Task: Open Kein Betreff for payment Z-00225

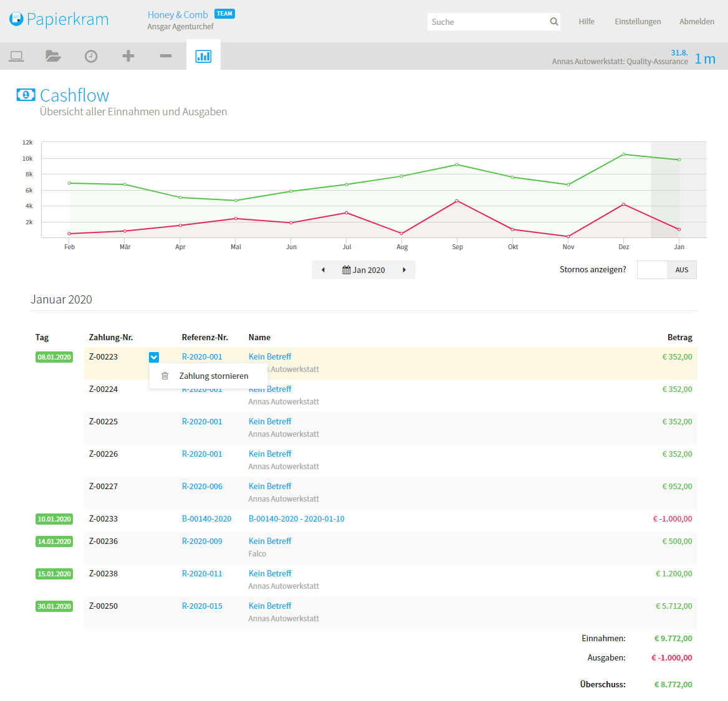Action: point(270,421)
